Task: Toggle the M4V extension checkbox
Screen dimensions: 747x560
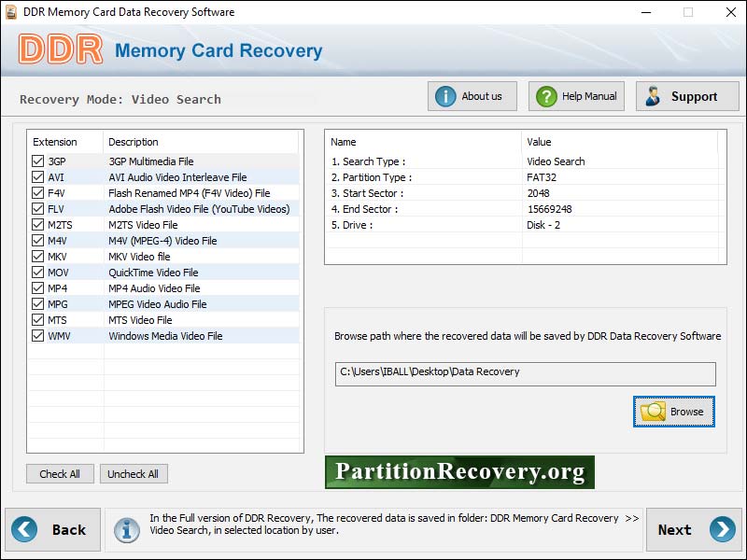Action: [x=37, y=241]
